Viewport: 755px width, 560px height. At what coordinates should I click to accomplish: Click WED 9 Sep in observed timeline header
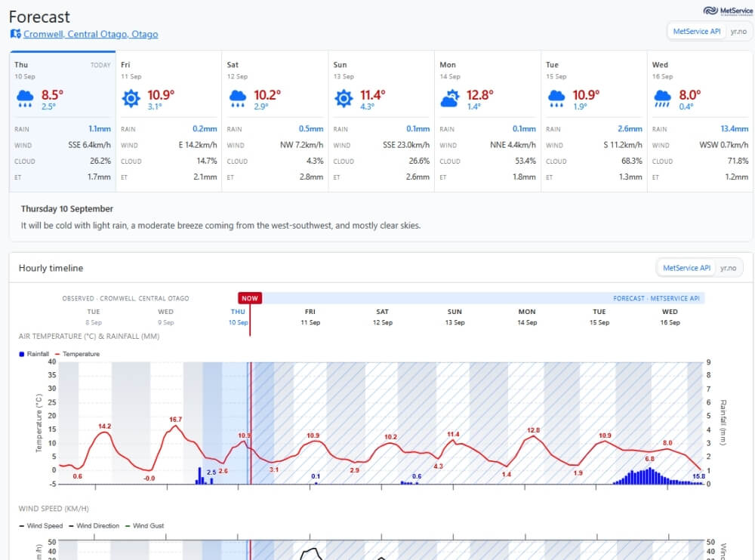tap(165, 317)
